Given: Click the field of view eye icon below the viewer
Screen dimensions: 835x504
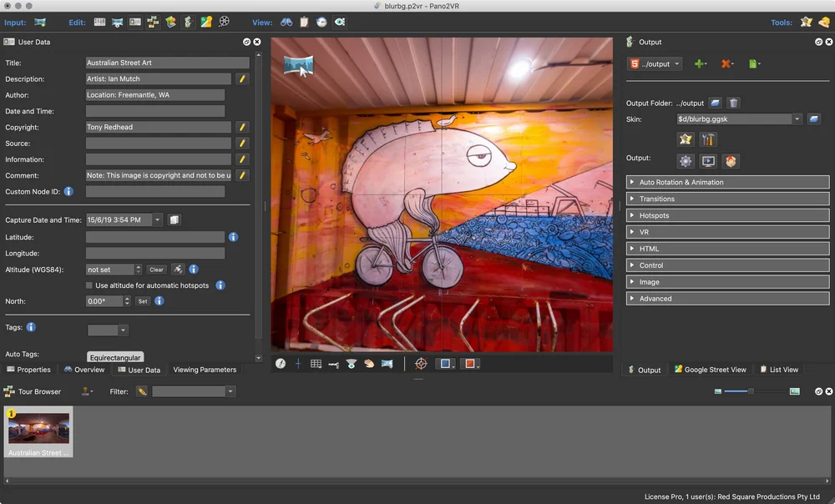Looking at the screenshot, I should (x=351, y=364).
